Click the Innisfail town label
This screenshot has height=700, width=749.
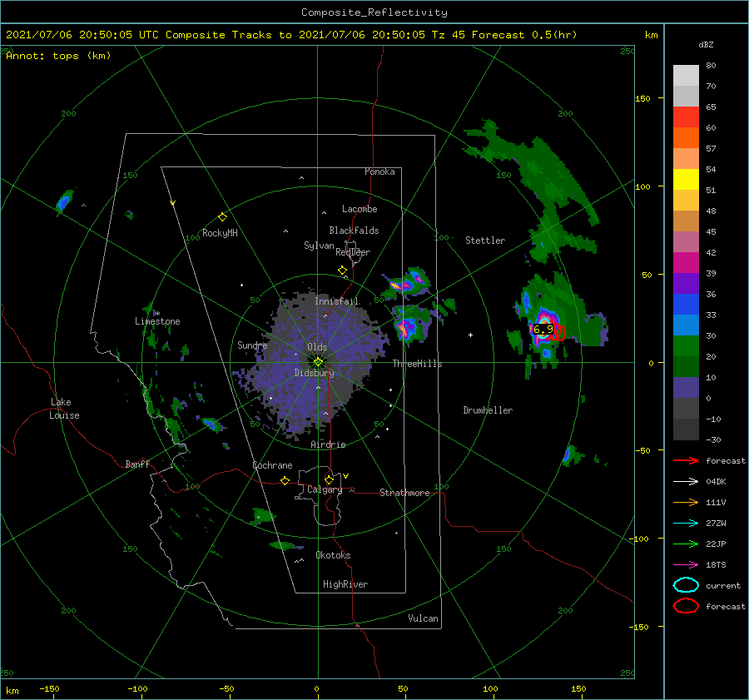pos(337,301)
